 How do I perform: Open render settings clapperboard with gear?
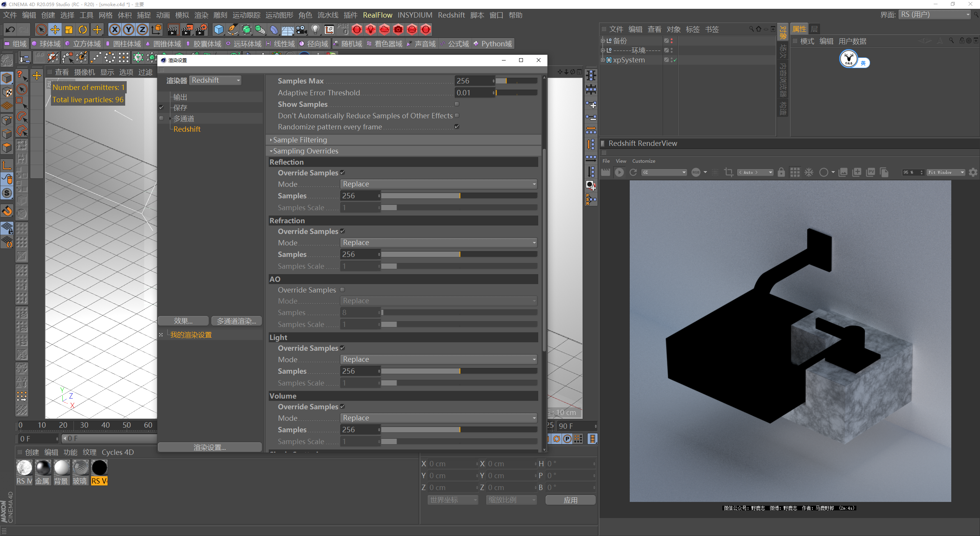pos(201,29)
